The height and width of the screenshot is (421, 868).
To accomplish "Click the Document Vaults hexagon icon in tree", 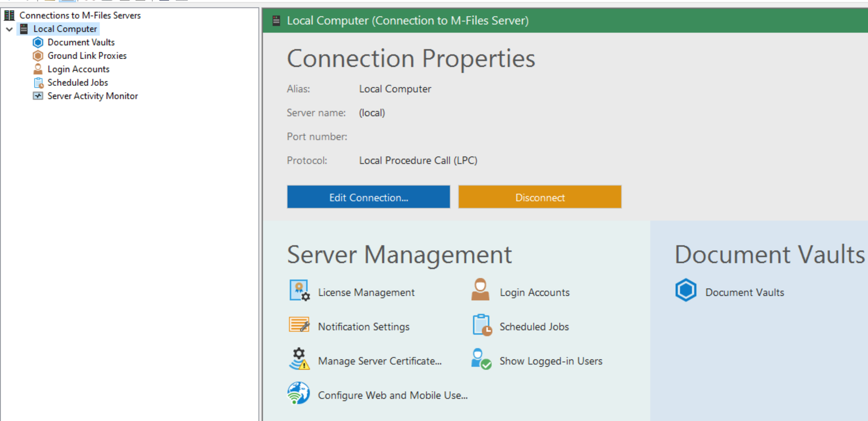I will [x=38, y=42].
